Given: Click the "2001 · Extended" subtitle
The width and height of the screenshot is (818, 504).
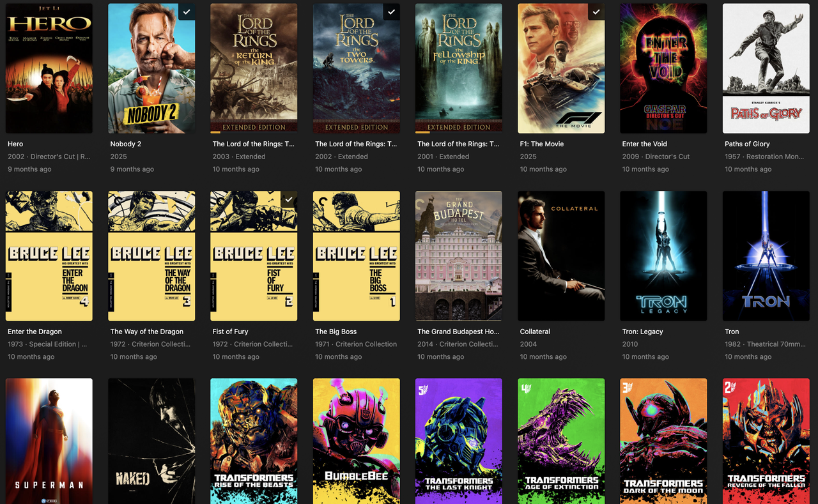Looking at the screenshot, I should pyautogui.click(x=444, y=157).
